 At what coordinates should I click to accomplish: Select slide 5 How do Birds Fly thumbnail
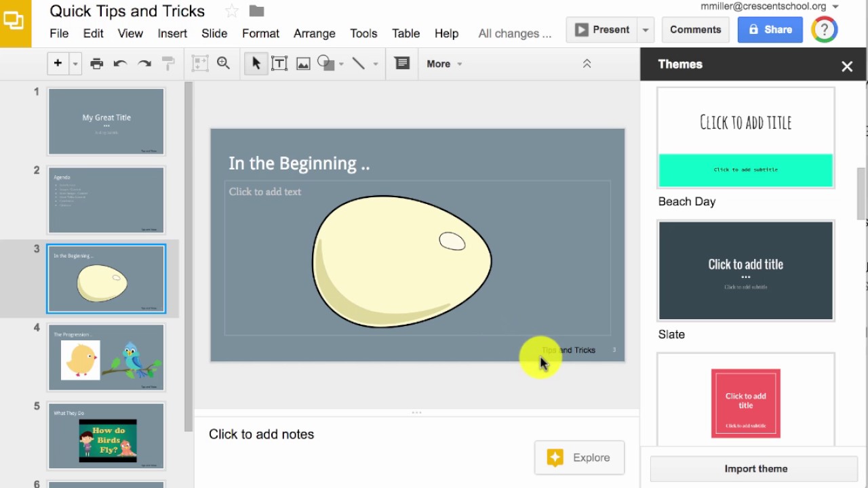tap(106, 436)
